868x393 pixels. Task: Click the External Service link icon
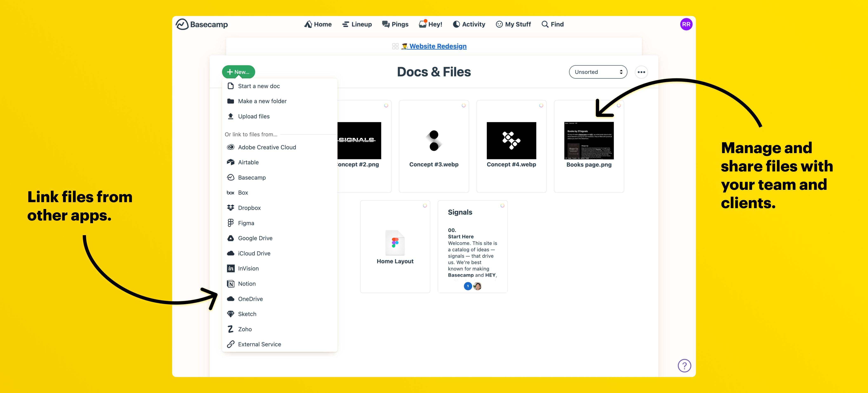231,344
